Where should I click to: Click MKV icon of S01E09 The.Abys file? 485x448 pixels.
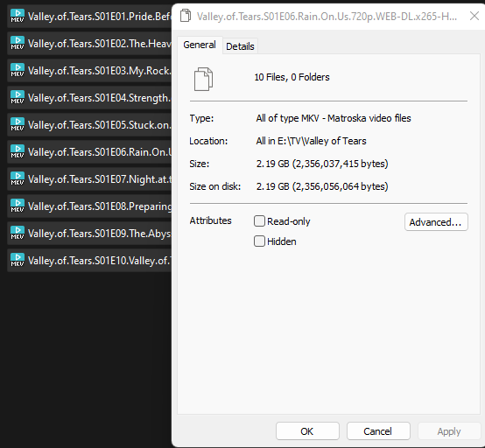tap(18, 233)
